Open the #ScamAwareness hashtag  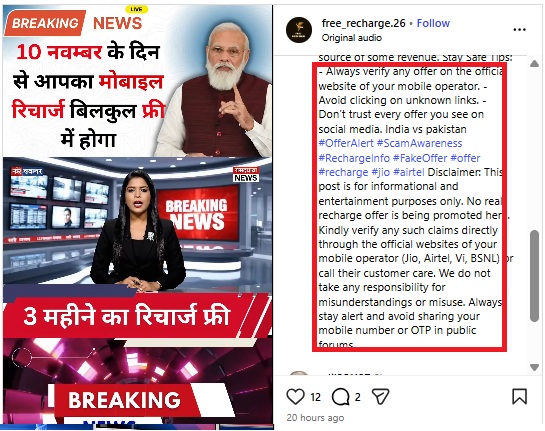[420, 143]
